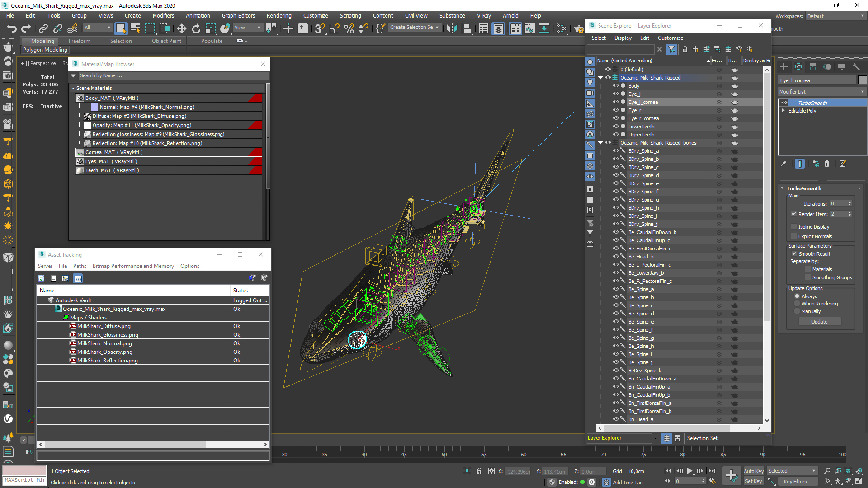
Task: Click the Update button in TurboSmooth
Action: coord(820,322)
